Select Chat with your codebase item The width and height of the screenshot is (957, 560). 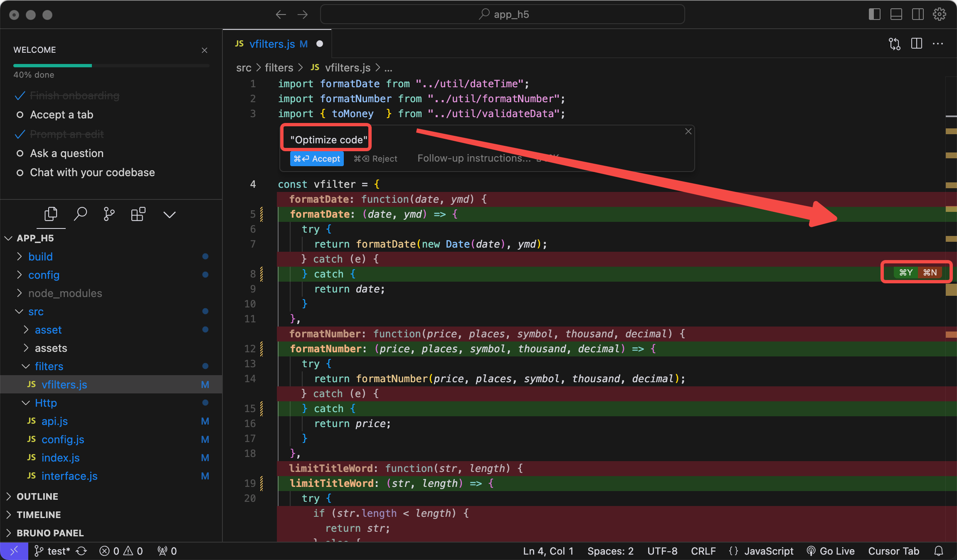(92, 172)
